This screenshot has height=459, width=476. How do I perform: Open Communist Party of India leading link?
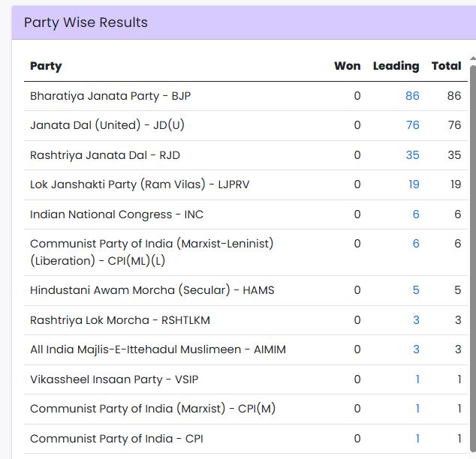point(417,439)
